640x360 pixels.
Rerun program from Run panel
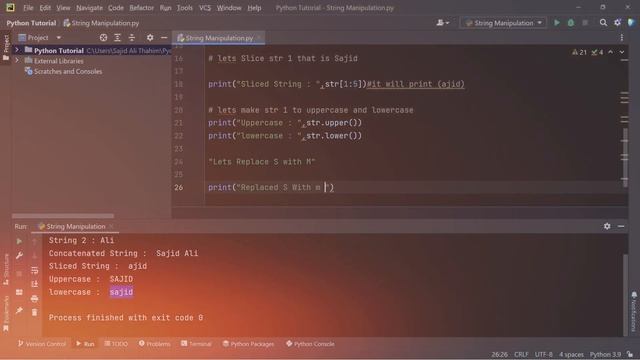[19, 241]
